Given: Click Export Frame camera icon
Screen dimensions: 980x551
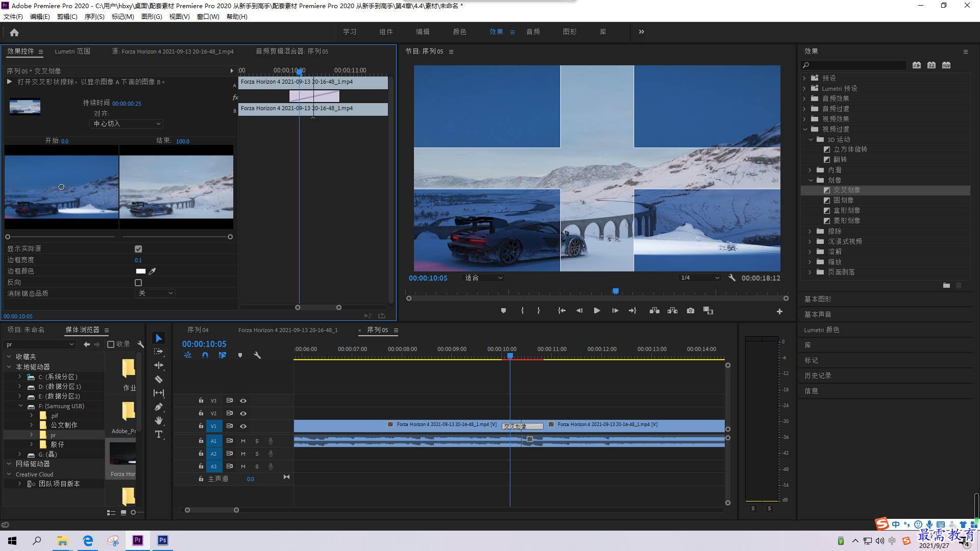Looking at the screenshot, I should click(691, 311).
